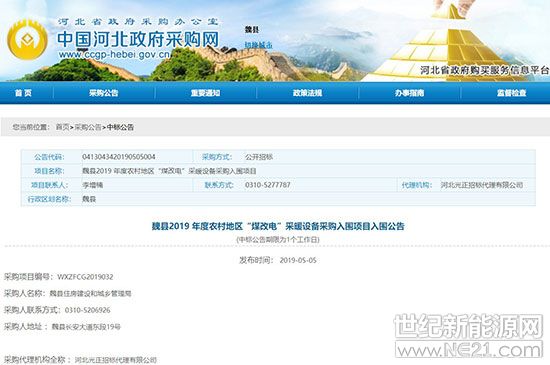Click the 公开招标 procurement method value
This screenshot has width=550, height=365.
pyautogui.click(x=259, y=157)
